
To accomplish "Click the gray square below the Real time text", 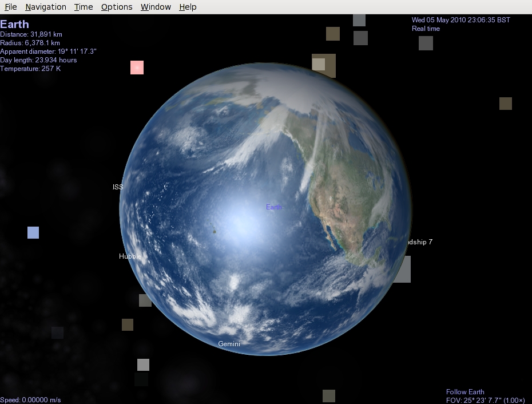I will click(426, 43).
